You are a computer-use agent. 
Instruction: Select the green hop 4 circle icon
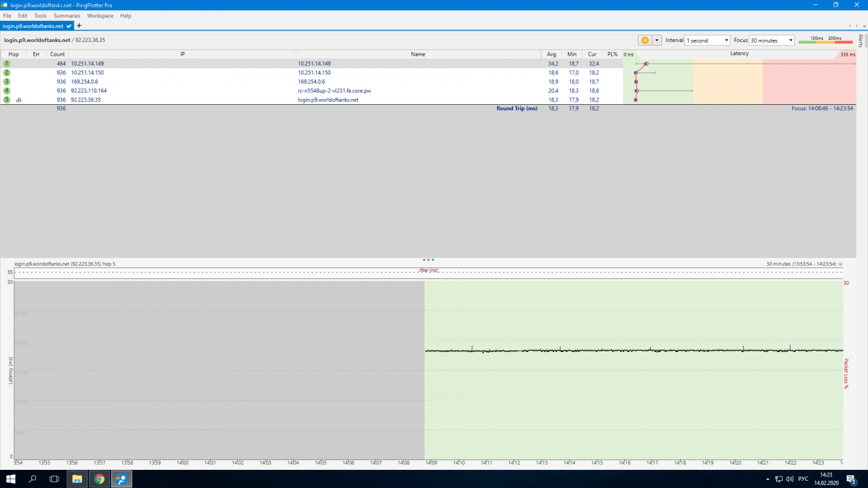tap(7, 91)
